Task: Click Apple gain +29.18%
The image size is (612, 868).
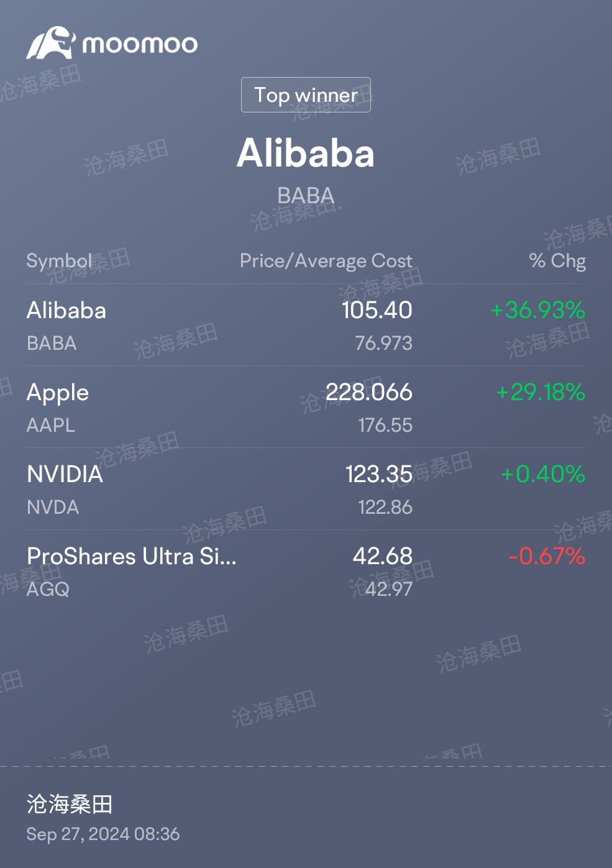Action: [541, 392]
